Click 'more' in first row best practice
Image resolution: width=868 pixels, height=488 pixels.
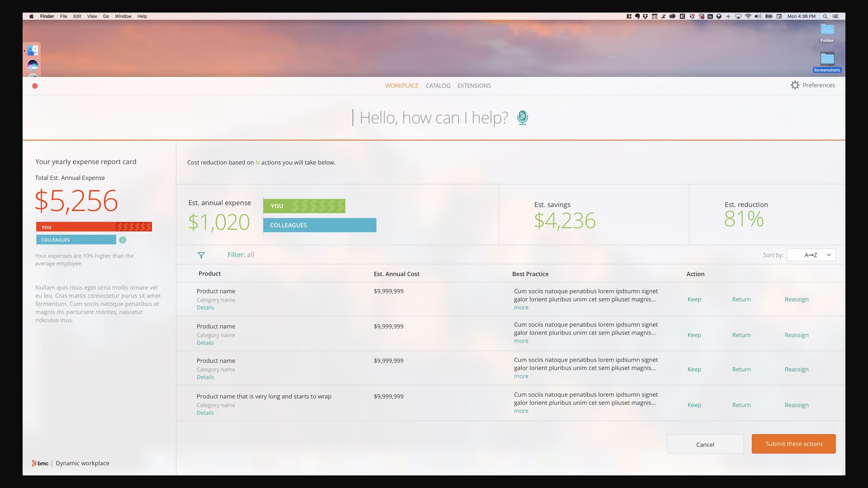click(x=521, y=307)
